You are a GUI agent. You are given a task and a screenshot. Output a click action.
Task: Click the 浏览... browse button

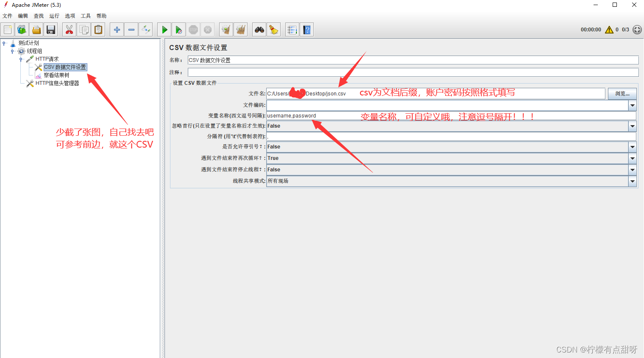coord(622,93)
